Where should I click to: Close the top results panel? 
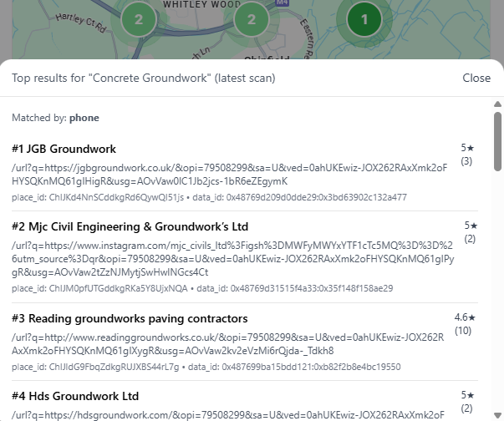[476, 78]
